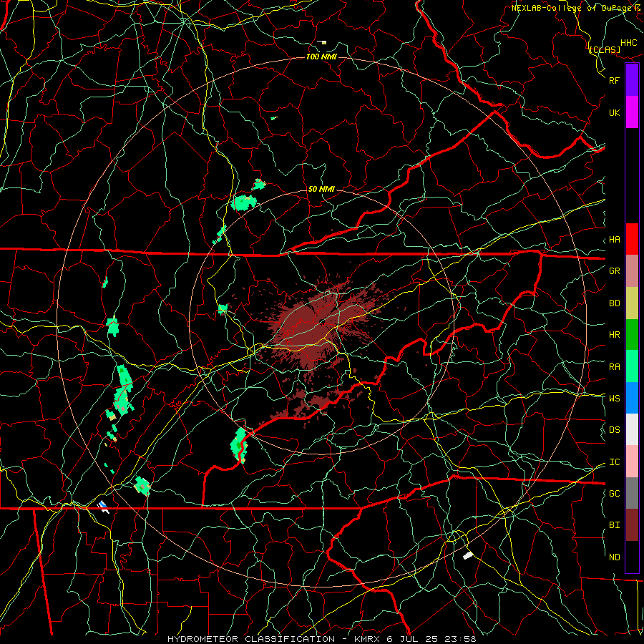The width and height of the screenshot is (644, 644).
Task: Click the GC gray legend swatch
Action: 632,493
